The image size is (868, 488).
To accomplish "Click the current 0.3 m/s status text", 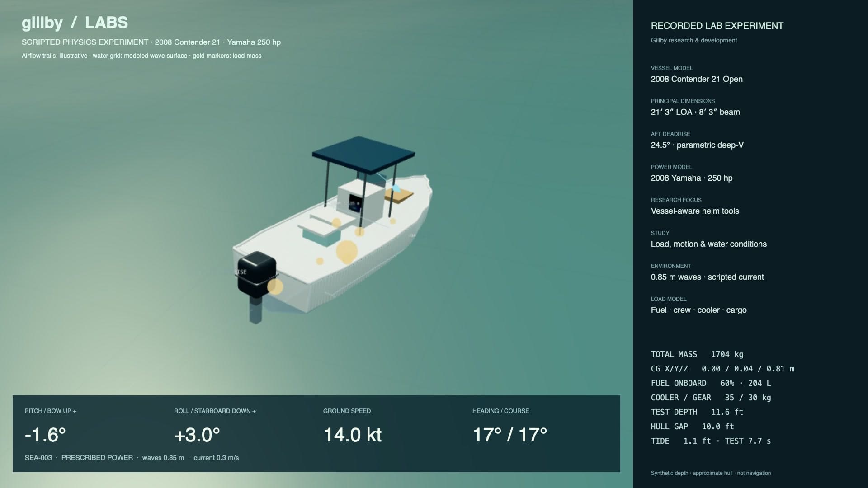I will click(216, 458).
